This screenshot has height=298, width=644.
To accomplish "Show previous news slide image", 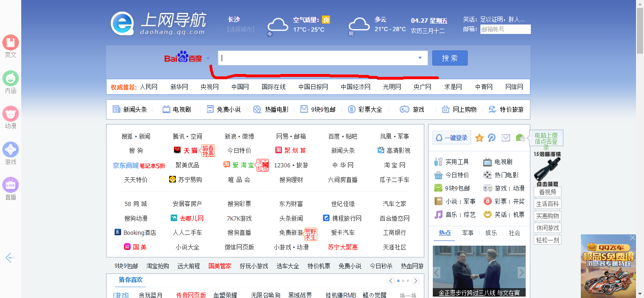I will [x=437, y=273].
